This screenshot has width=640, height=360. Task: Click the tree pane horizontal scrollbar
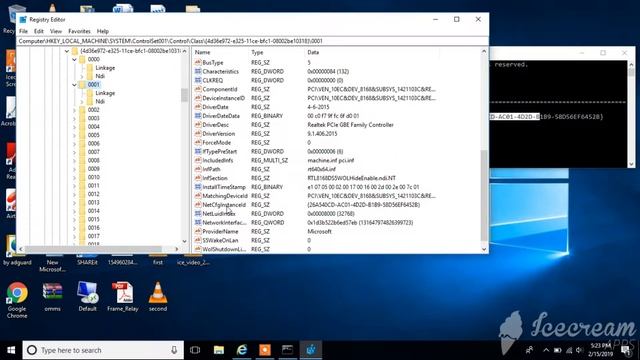click(x=93, y=249)
